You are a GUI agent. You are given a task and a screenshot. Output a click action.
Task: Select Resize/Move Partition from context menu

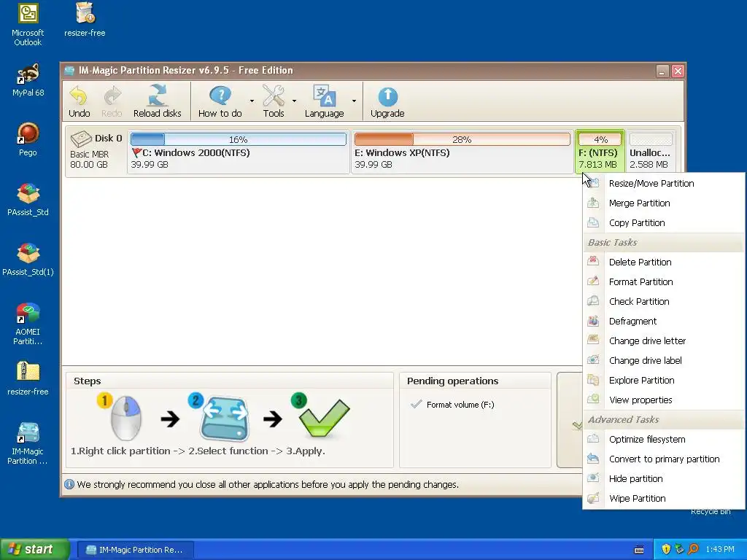[663, 183]
